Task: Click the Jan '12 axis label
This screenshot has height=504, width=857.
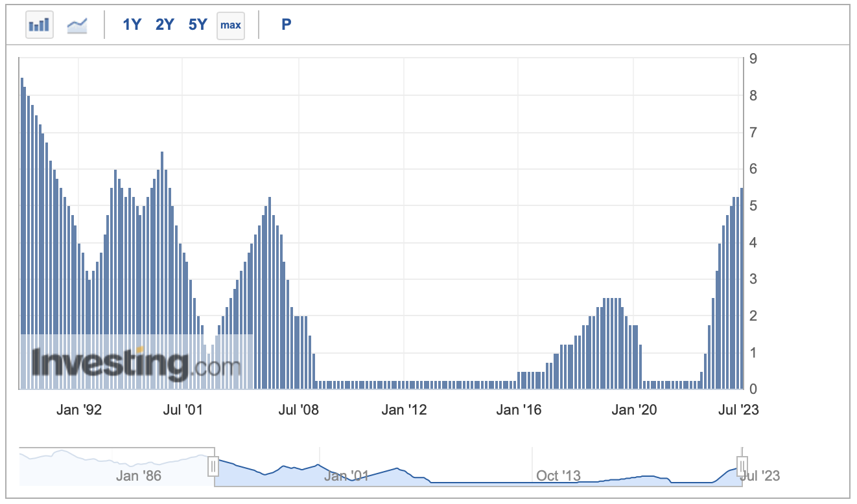Action: tap(404, 409)
